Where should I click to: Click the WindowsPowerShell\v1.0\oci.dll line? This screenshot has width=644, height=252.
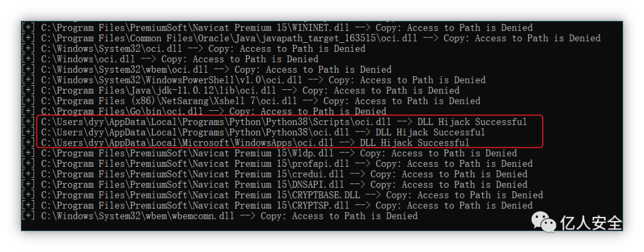[254, 80]
